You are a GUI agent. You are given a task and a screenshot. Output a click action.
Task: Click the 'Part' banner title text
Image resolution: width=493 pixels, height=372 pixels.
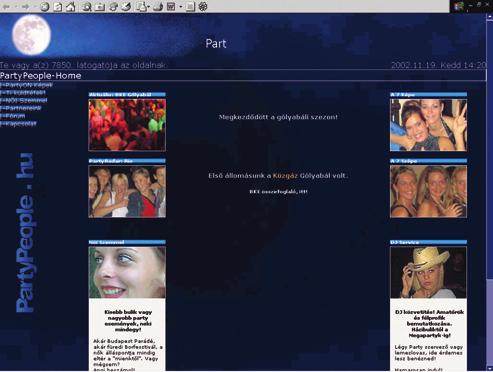click(216, 44)
